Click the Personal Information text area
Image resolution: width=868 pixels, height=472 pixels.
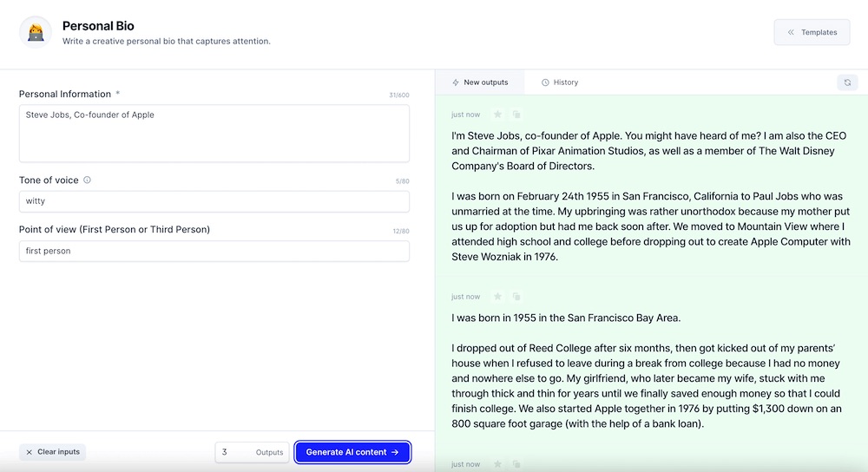click(214, 134)
